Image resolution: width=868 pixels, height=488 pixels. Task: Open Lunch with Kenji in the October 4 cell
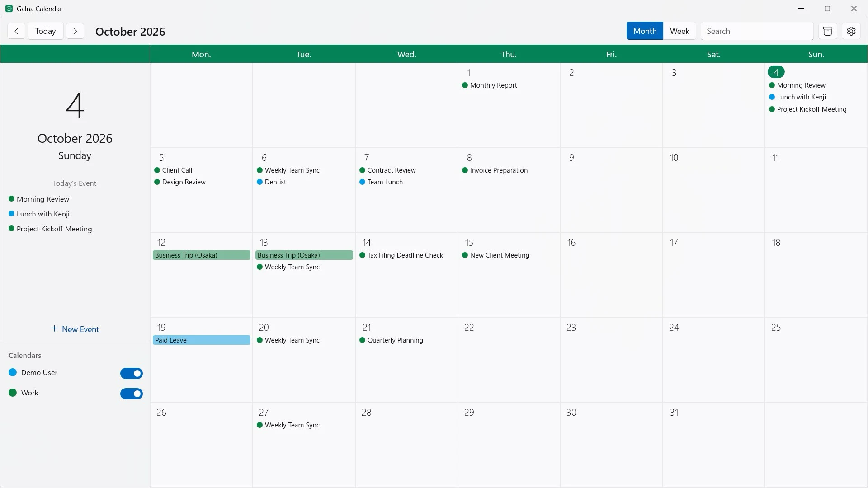tap(797, 97)
